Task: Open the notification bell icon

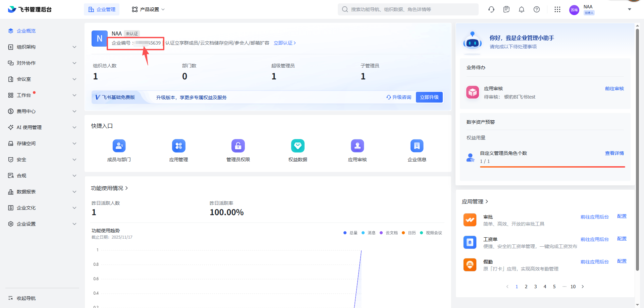Action: point(521,9)
